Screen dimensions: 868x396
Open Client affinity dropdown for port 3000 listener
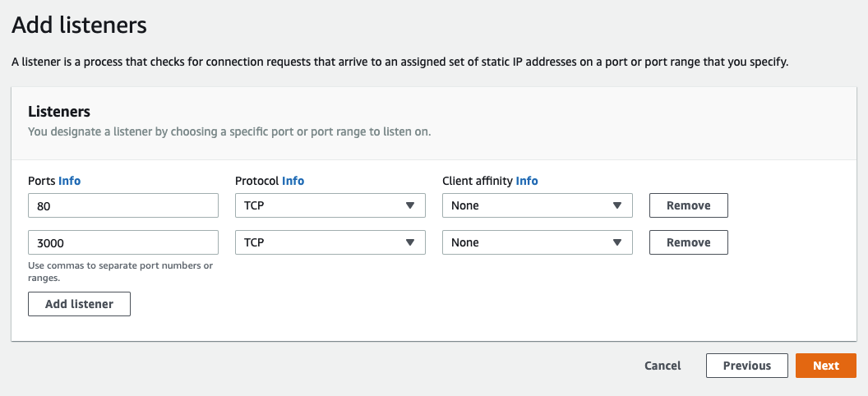click(x=537, y=242)
